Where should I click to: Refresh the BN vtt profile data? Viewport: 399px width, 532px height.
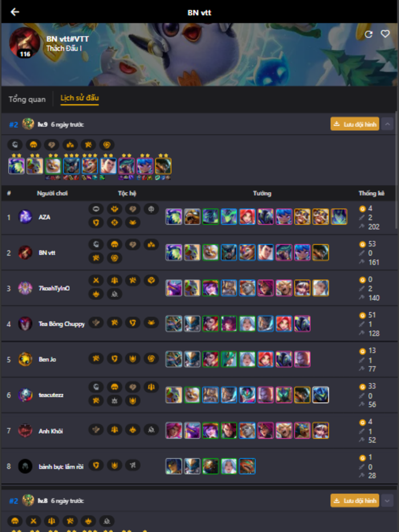point(368,34)
